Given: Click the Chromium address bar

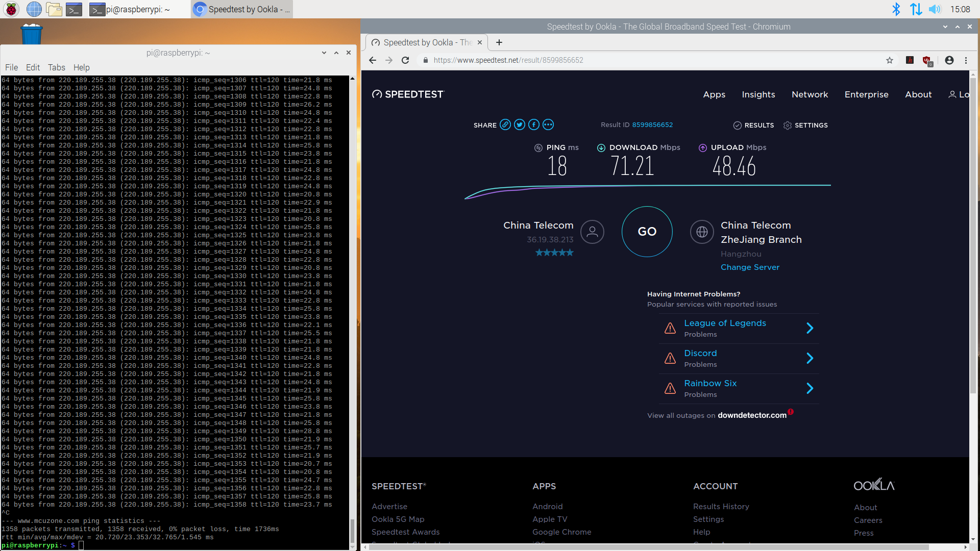Looking at the screenshot, I should [x=653, y=60].
